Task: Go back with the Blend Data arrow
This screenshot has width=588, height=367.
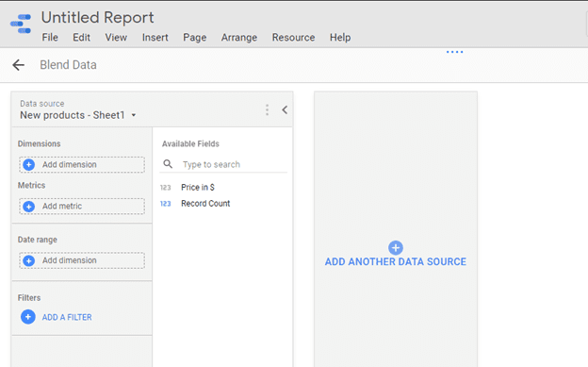Action: tap(19, 65)
